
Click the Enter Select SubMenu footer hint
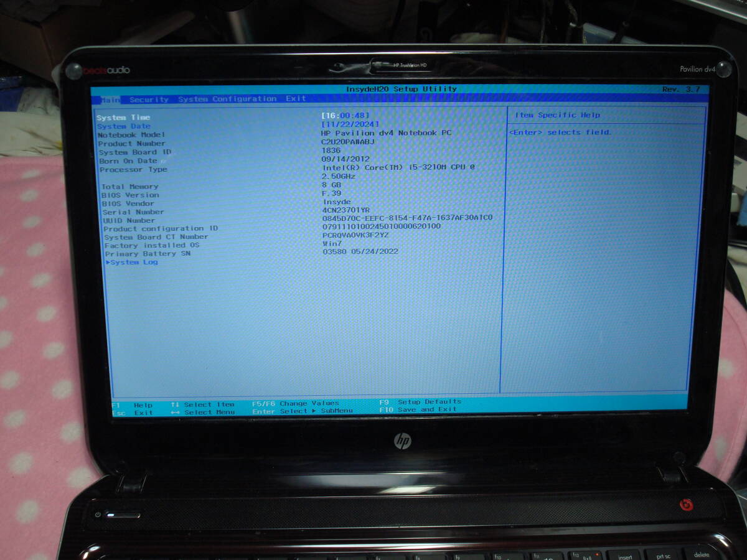click(x=303, y=411)
